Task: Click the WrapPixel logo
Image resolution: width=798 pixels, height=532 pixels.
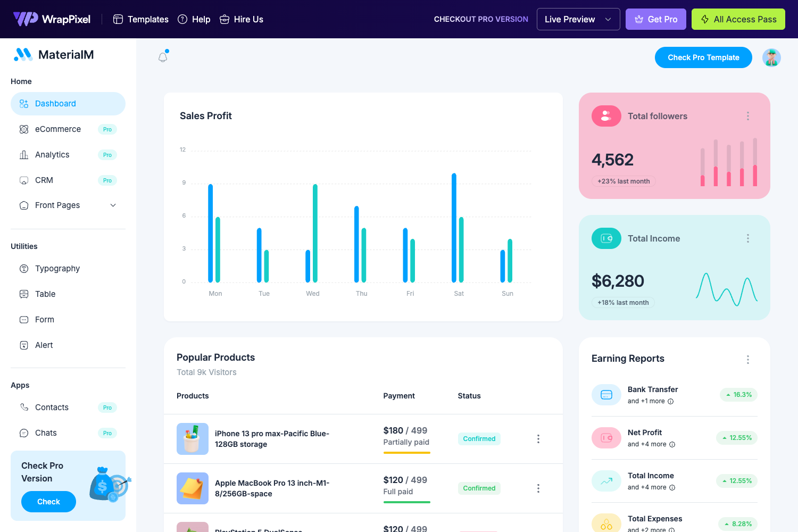Action: click(x=52, y=19)
